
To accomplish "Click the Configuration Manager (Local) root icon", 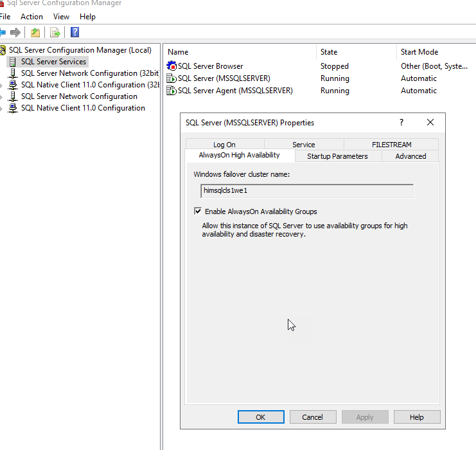I will click(x=3, y=50).
